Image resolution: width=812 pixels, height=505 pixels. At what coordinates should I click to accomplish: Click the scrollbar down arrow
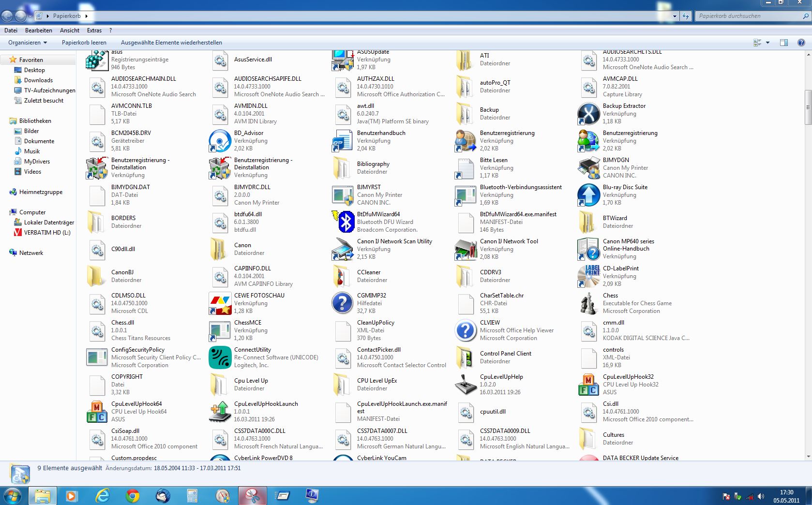[808, 456]
